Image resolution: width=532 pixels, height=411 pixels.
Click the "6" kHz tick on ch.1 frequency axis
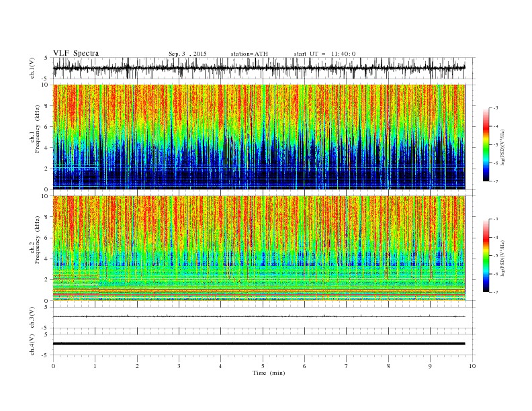click(46, 127)
